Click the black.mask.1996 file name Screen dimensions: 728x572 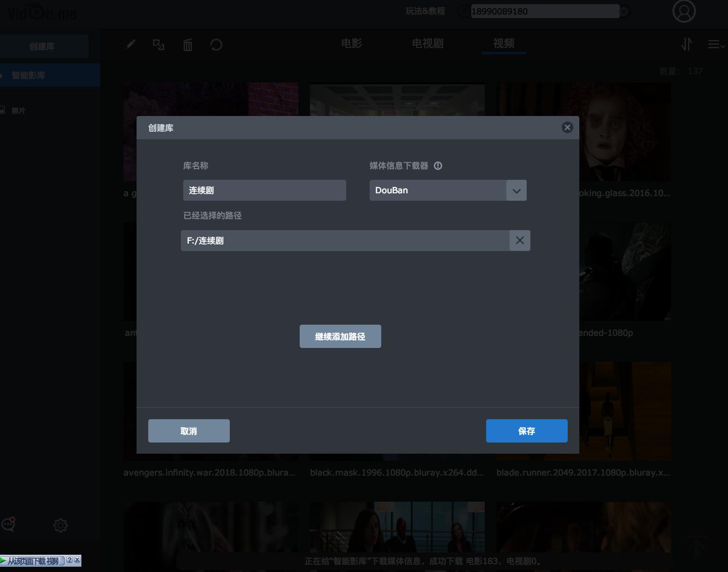tap(397, 472)
